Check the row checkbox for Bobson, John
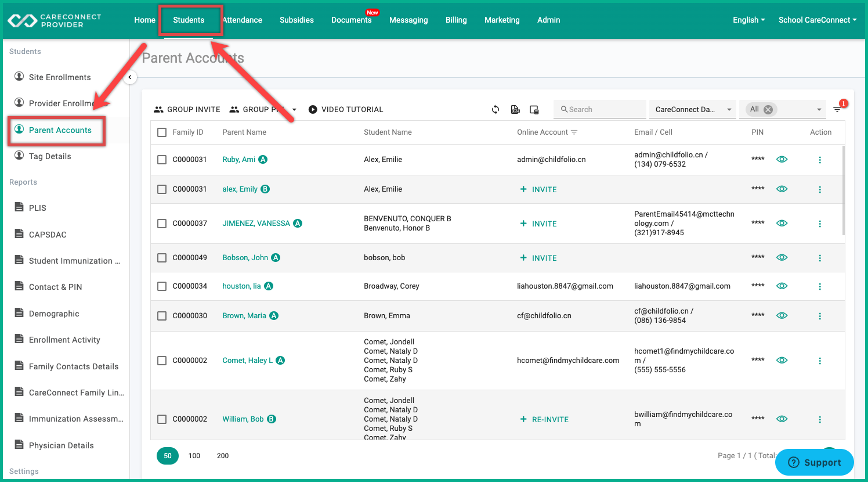 click(x=162, y=258)
